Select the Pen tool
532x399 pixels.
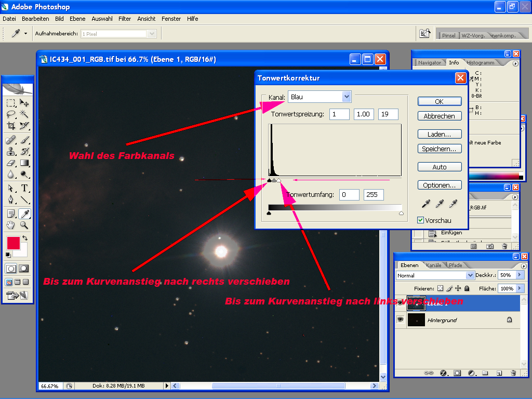pyautogui.click(x=11, y=199)
